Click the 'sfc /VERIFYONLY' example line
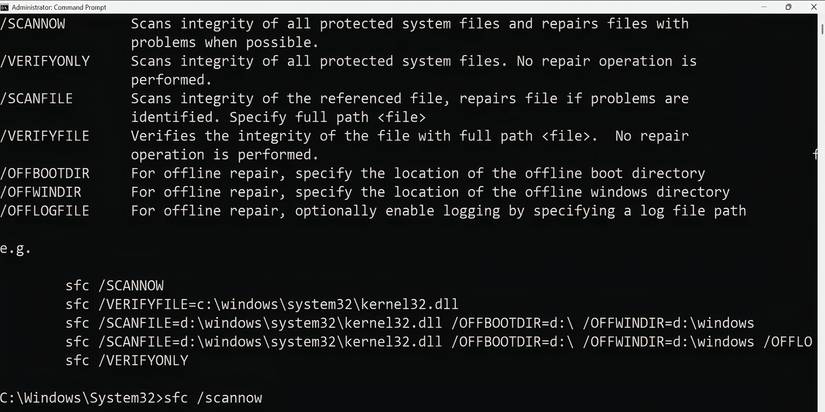The image size is (825, 412). [126, 361]
